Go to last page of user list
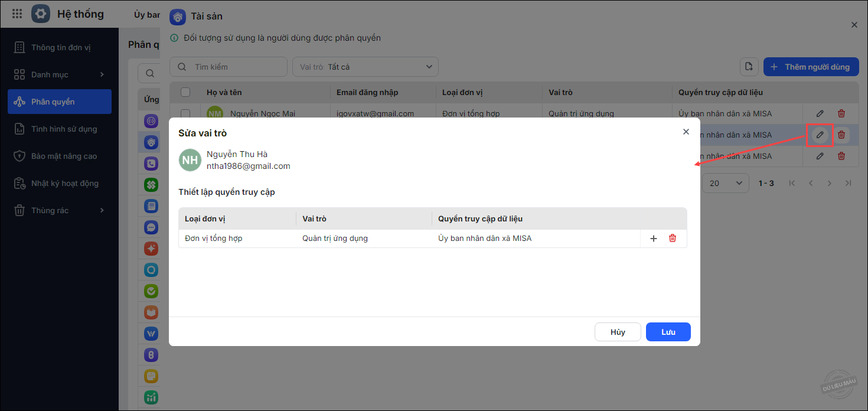The image size is (868, 411). click(x=849, y=183)
